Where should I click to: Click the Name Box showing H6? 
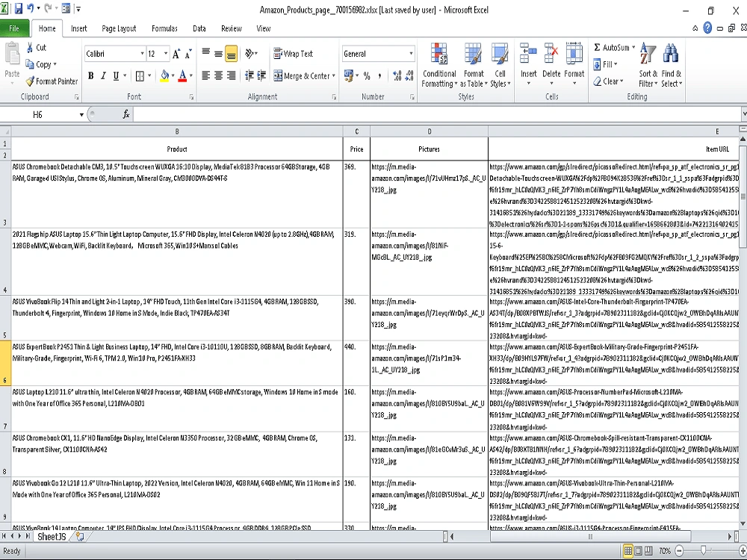(38, 114)
